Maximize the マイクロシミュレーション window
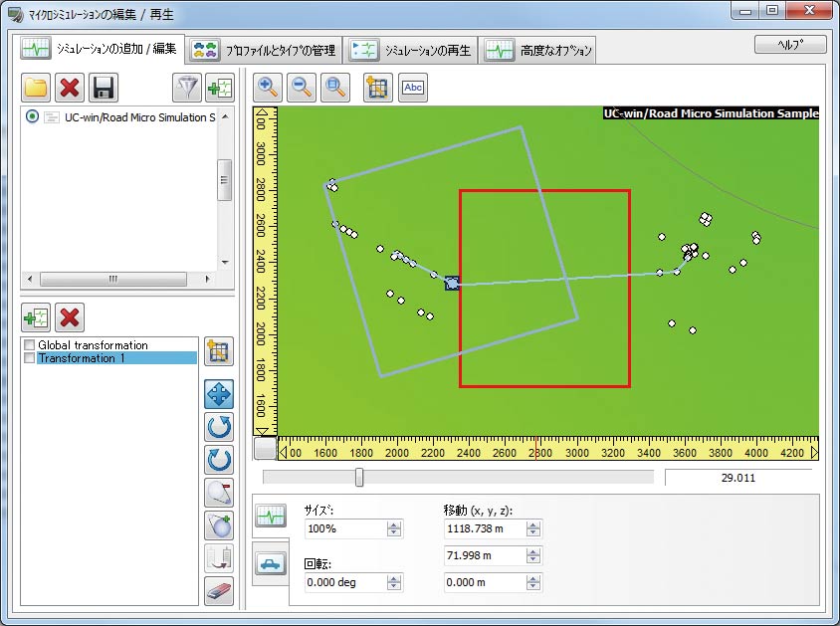 click(x=772, y=11)
